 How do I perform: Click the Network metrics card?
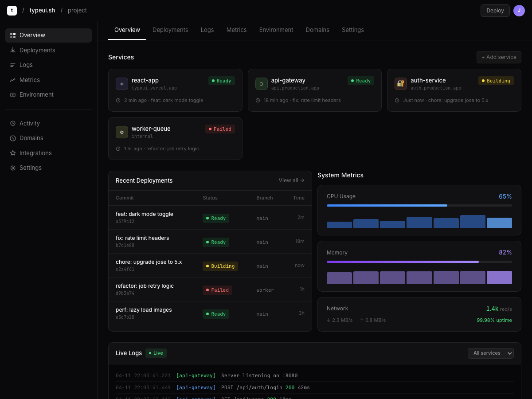tap(419, 314)
